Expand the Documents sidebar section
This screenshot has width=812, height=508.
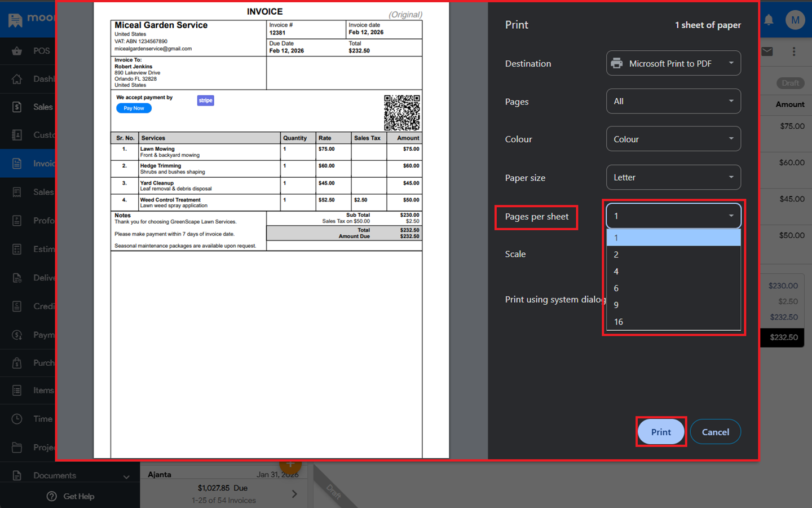click(126, 476)
